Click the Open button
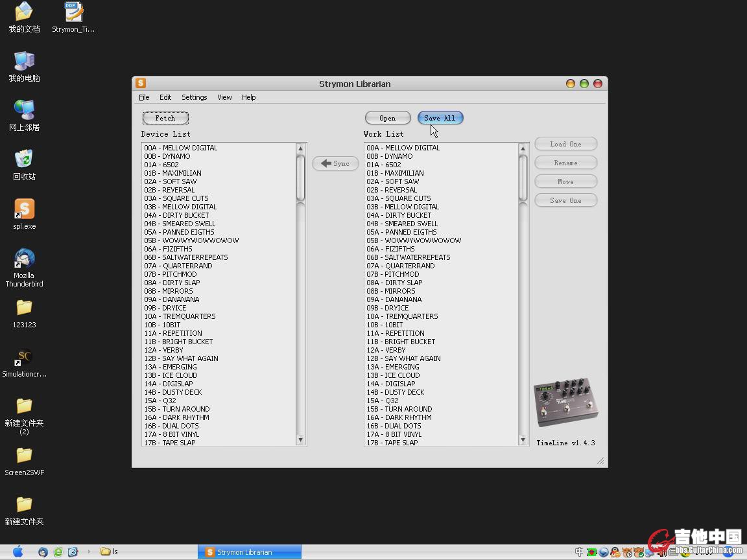Image resolution: width=747 pixels, height=560 pixels. pos(388,118)
